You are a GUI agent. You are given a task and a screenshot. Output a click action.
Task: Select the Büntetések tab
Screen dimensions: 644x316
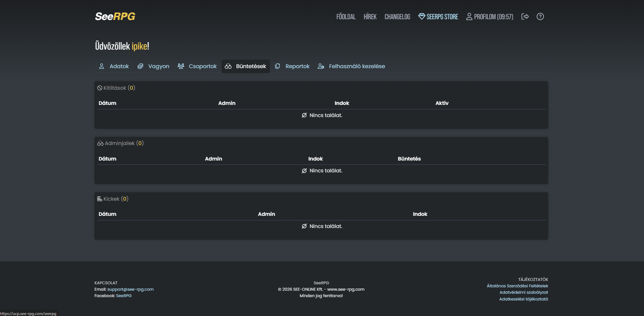tap(246, 66)
